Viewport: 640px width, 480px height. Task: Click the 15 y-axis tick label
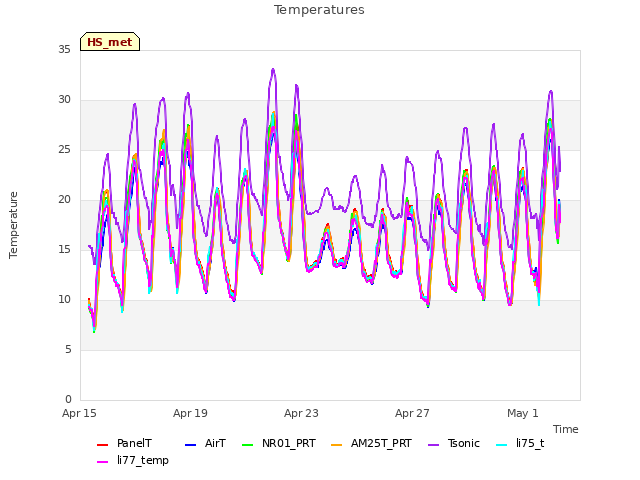point(64,249)
